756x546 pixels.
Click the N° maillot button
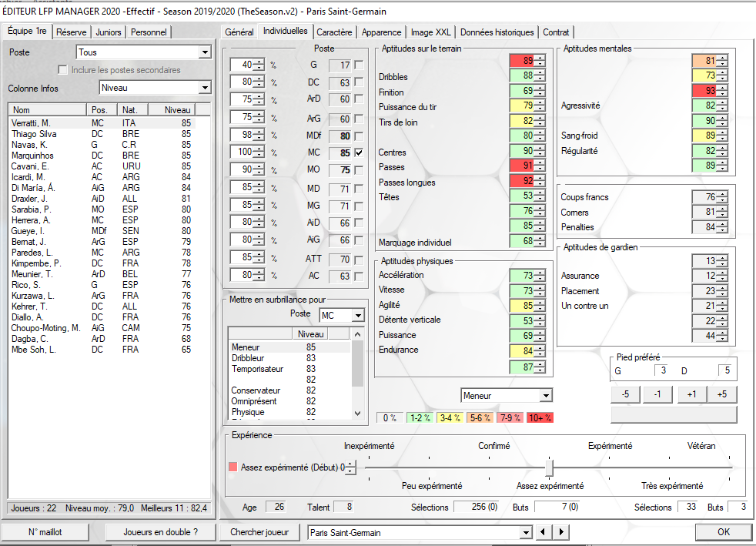click(45, 532)
